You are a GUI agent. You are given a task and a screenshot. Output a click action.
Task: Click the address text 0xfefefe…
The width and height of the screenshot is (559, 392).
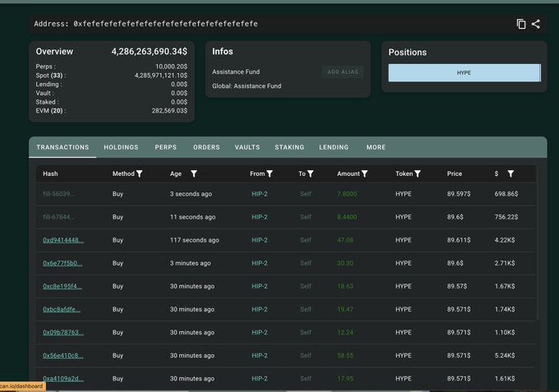click(x=165, y=24)
